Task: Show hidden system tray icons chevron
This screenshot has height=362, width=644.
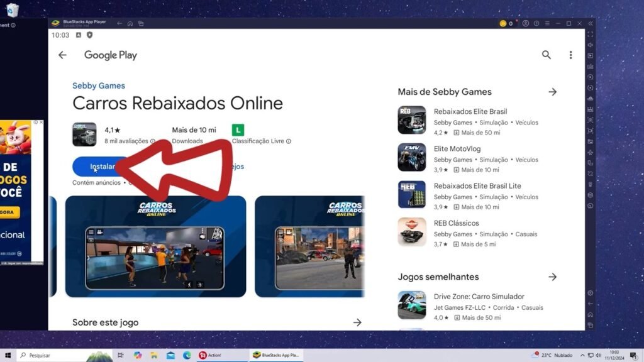Action: tap(582, 355)
